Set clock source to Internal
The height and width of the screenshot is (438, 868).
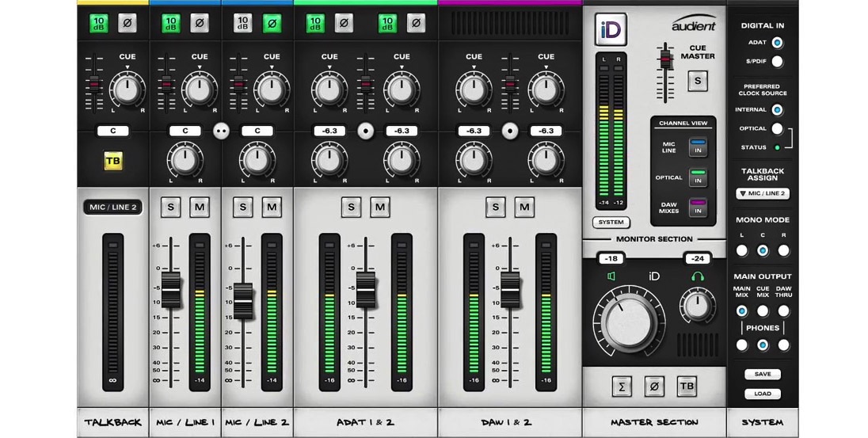(x=777, y=109)
